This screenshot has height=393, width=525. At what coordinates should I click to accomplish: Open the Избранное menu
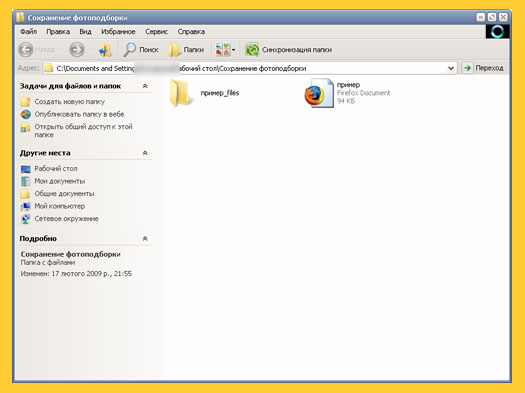(118, 31)
